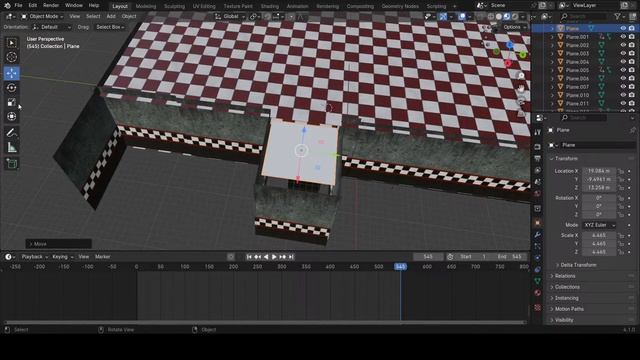Open the Global orientation dropdown

pyautogui.click(x=230, y=16)
